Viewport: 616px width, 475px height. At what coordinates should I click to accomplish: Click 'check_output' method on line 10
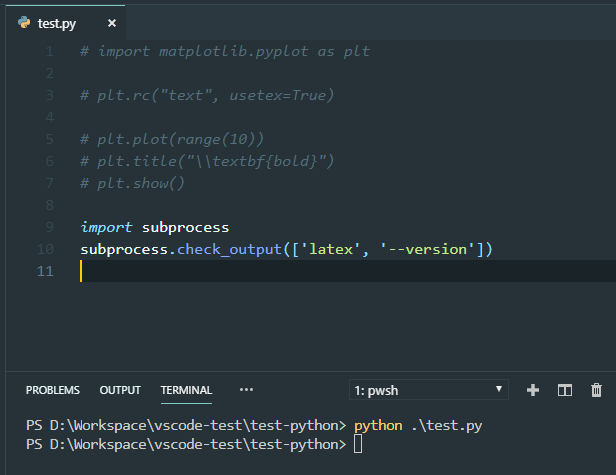pyautogui.click(x=229, y=249)
